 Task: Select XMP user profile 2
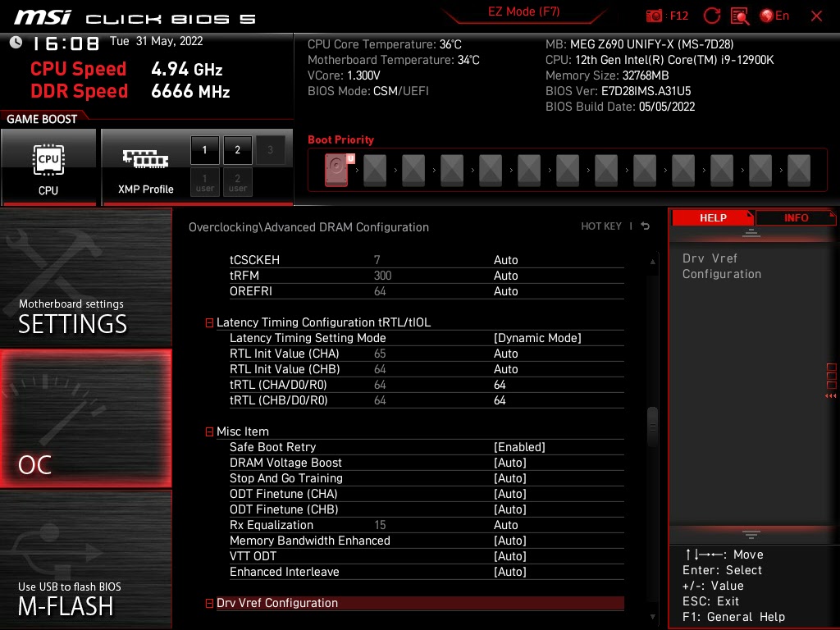coord(237,182)
